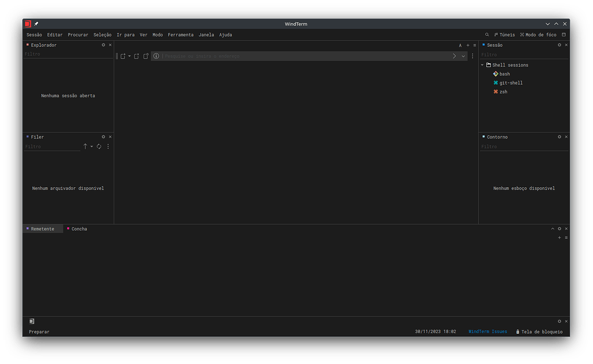Click the document icon above Preparar
The width and height of the screenshot is (593, 364).
pyautogui.click(x=32, y=321)
